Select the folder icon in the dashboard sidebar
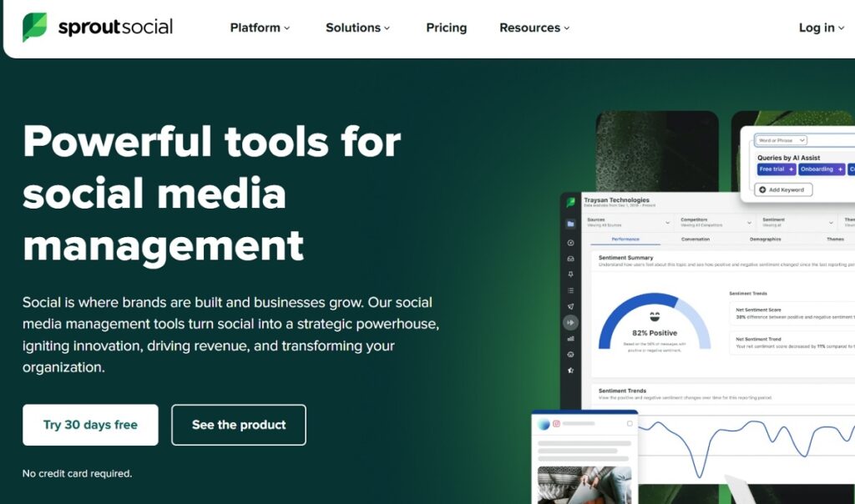 tap(570, 224)
